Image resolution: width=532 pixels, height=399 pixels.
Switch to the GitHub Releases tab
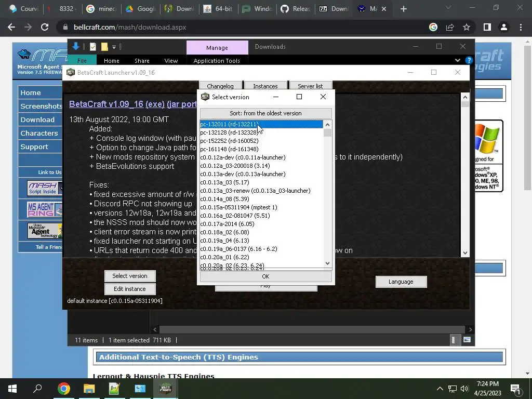(x=296, y=9)
